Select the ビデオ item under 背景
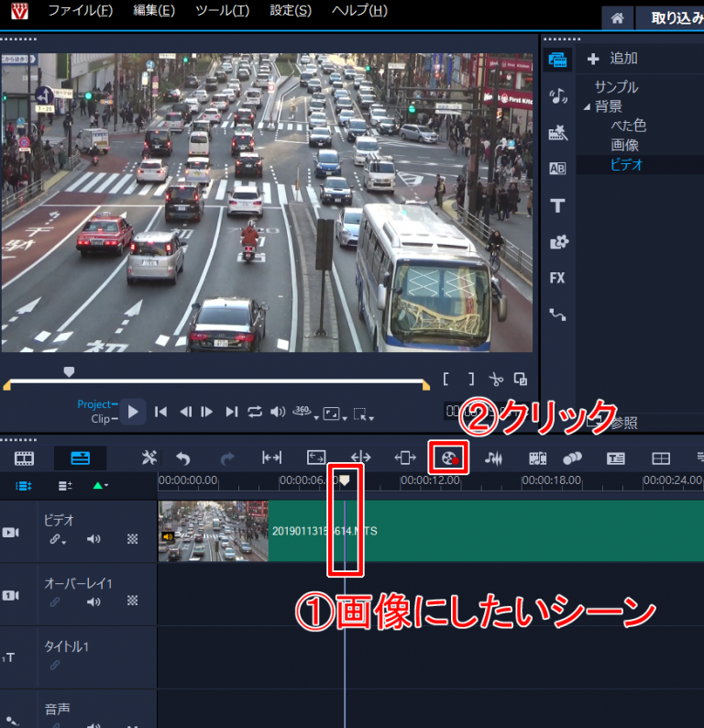 pyautogui.click(x=626, y=165)
